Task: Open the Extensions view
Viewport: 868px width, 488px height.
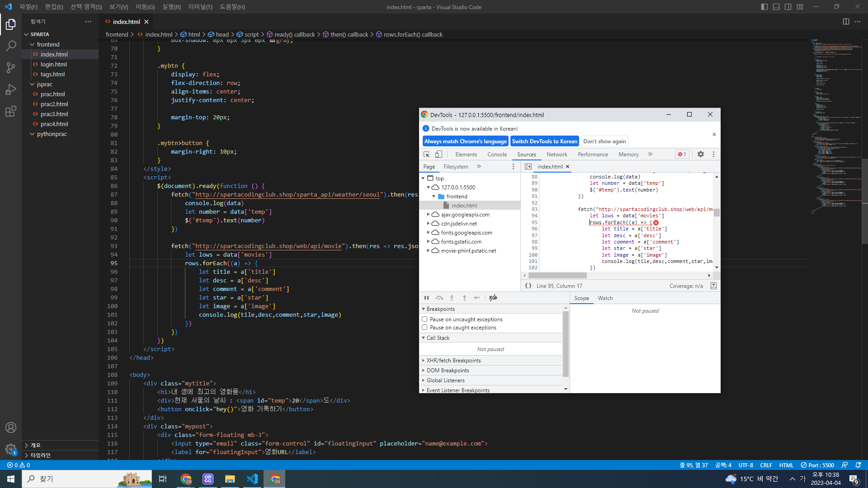Action: tap(11, 111)
